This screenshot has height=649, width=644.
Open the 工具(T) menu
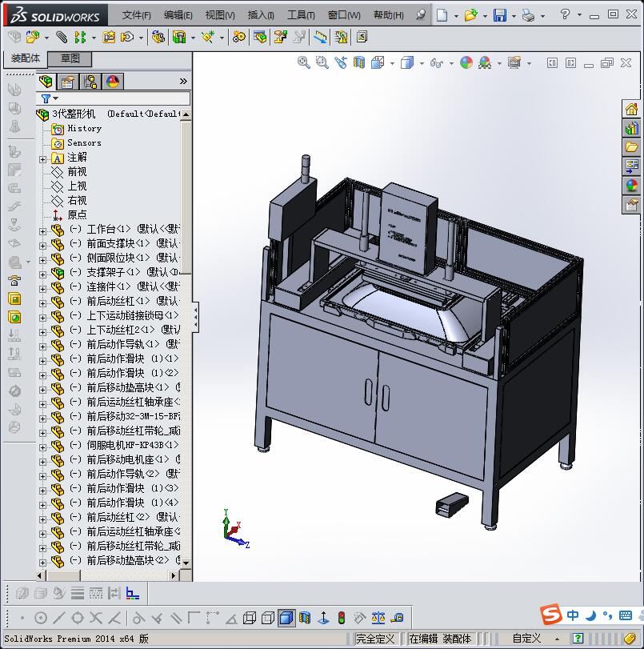pos(302,16)
